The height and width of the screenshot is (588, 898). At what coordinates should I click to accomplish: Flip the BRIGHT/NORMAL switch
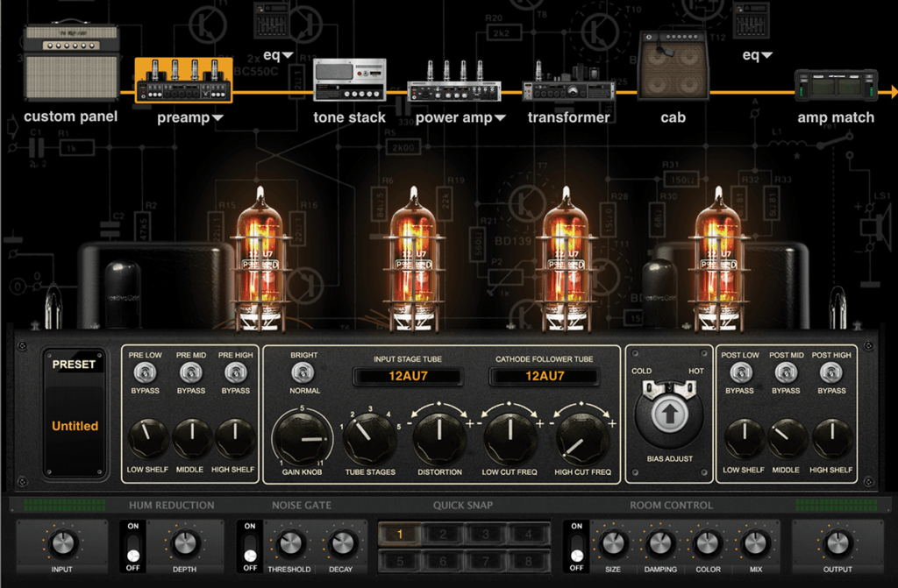coord(302,371)
